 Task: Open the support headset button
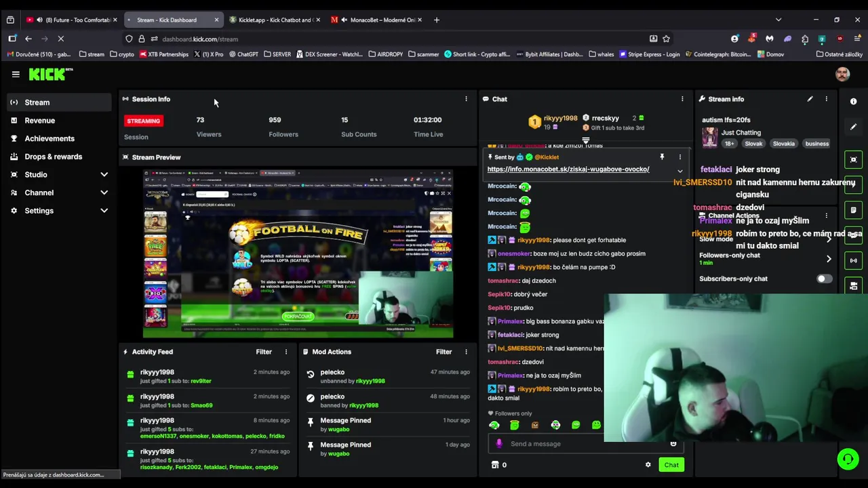(x=848, y=459)
